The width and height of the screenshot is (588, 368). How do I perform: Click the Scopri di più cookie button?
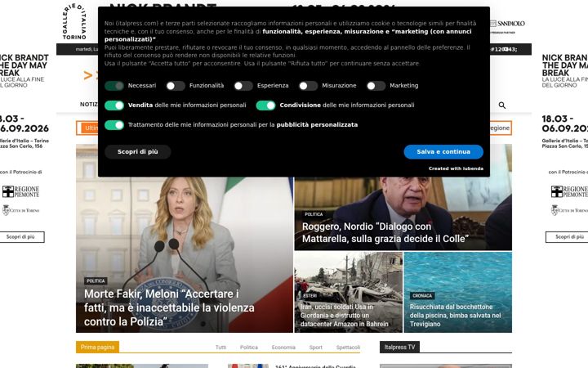coord(138,152)
